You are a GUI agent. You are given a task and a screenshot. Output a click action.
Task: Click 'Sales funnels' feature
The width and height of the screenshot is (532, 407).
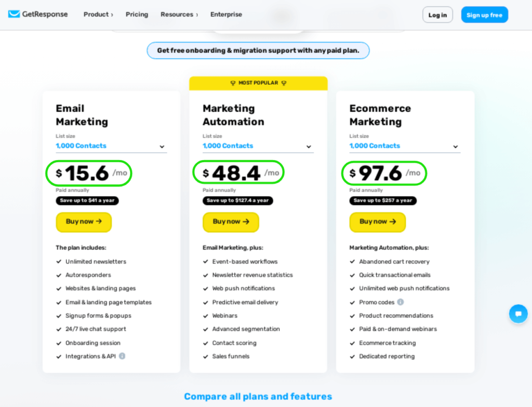231,356
